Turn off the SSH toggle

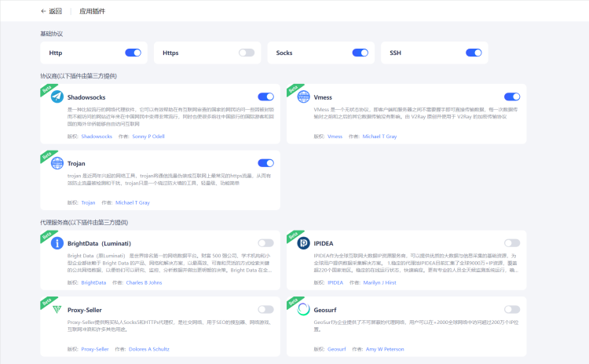(474, 53)
